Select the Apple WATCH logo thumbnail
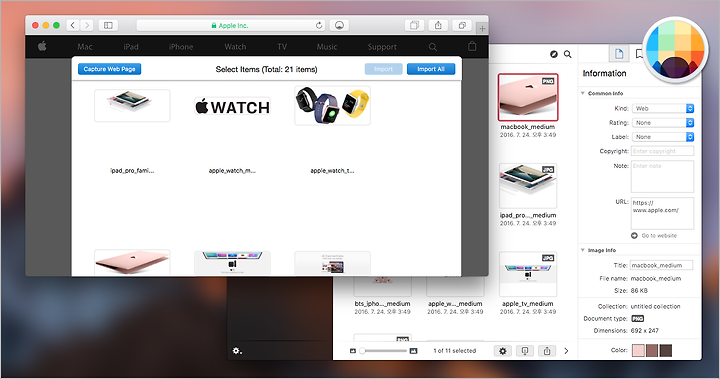This screenshot has height=379, width=720. point(232,107)
